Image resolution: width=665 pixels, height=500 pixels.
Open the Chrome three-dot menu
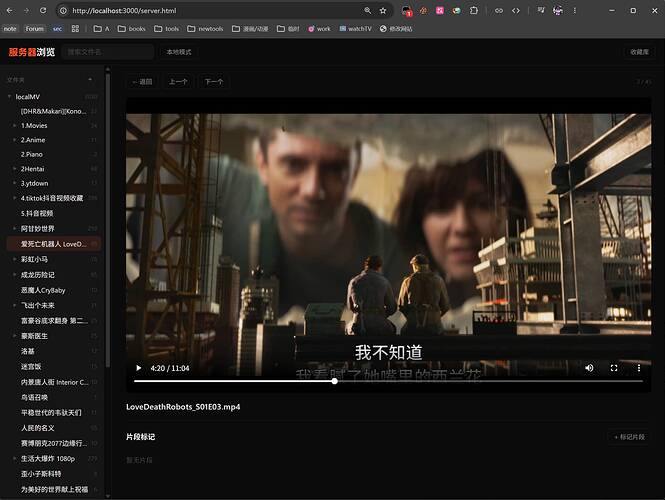click(575, 11)
